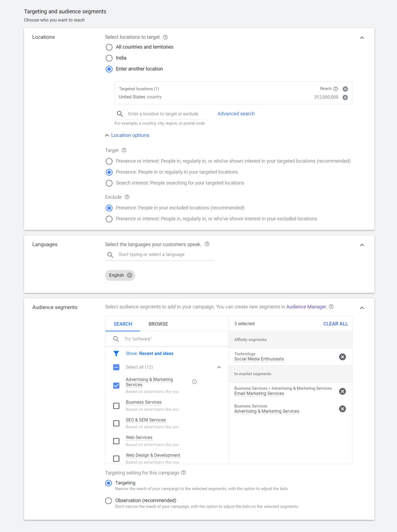Click the '3 selected' count text
This screenshot has width=397, height=532.
tap(244, 324)
